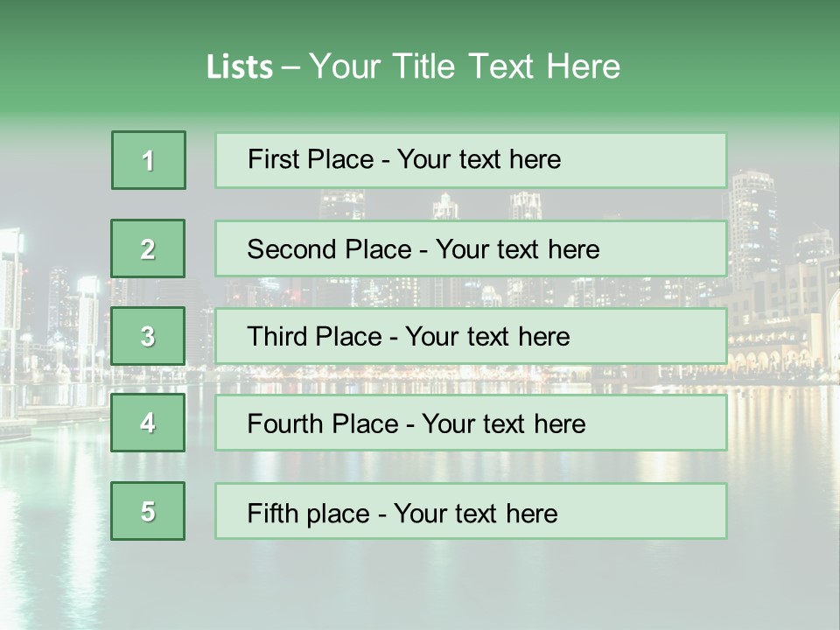The image size is (840, 630).
Task: Click the words 'Fourth Place'
Action: (x=323, y=423)
